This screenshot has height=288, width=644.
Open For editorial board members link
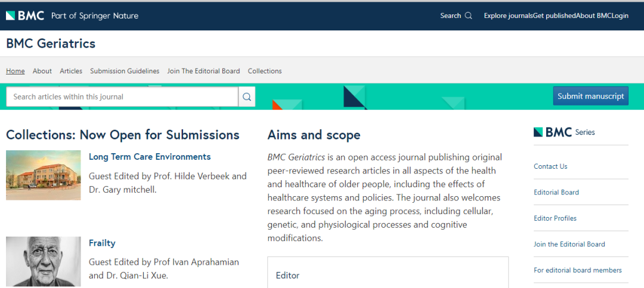tap(578, 270)
